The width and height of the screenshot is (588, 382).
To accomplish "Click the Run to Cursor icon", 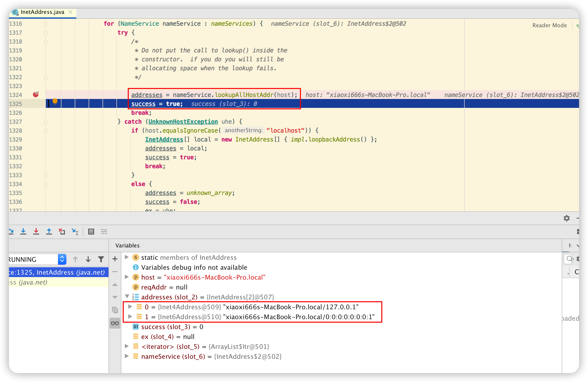I will pos(75,232).
